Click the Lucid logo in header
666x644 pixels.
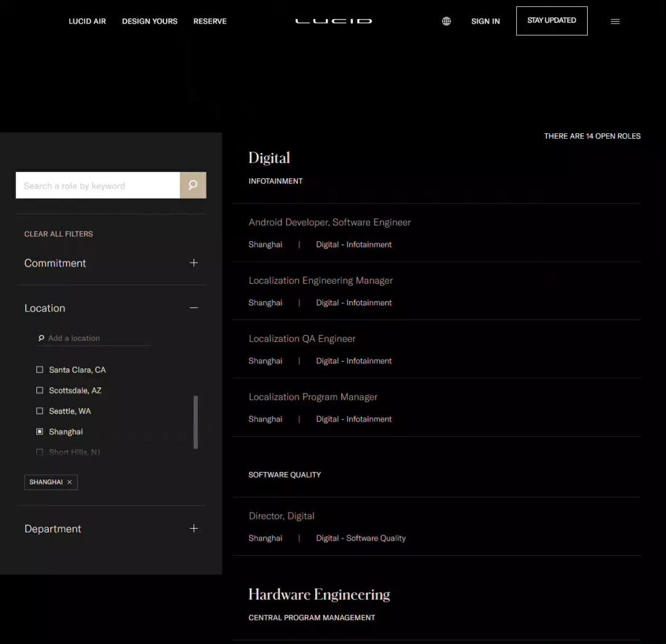[x=333, y=21]
